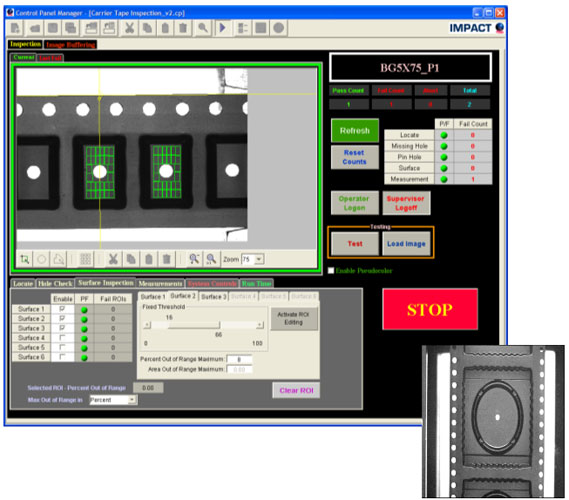Image resolution: width=569 pixels, height=500 pixels.
Task: Click the round record icon in top toolbar
Action: 279,28
